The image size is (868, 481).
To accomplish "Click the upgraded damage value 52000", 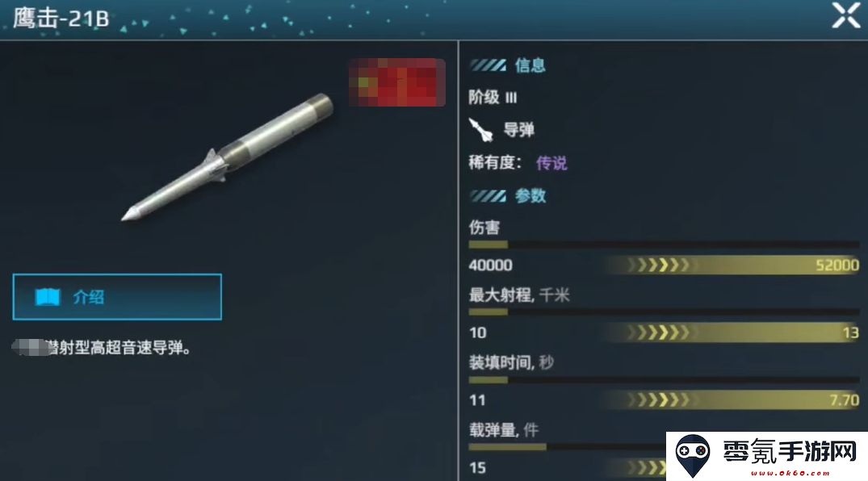I will [x=837, y=266].
